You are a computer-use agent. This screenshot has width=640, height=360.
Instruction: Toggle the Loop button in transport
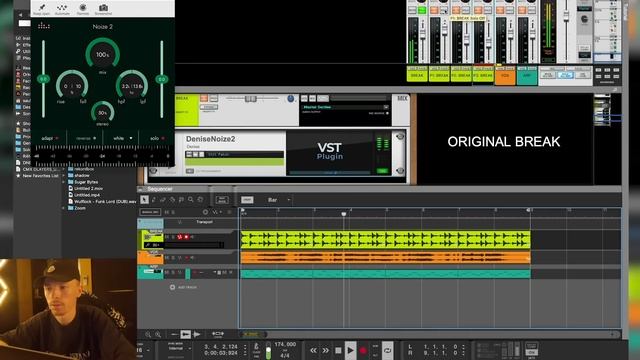387,350
